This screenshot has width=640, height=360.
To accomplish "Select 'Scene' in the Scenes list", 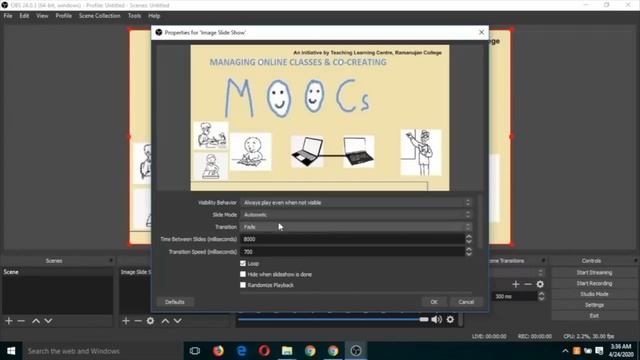I will [x=57, y=272].
